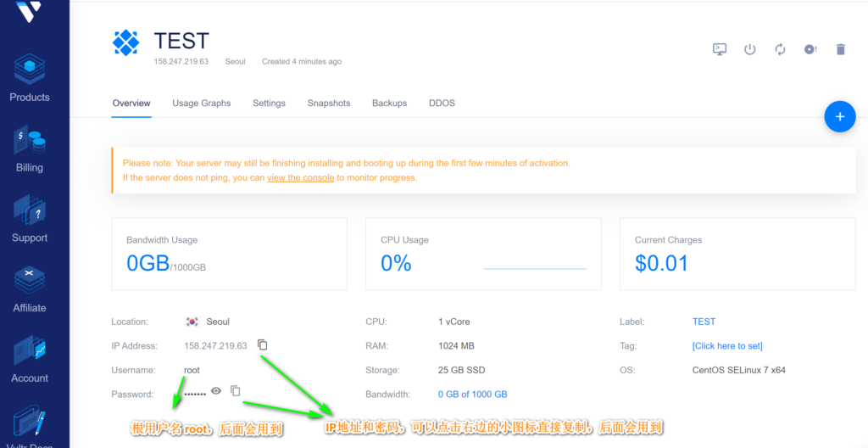Viewport: 868px width, 448px height.
Task: Click the reinstall server disc icon
Action: [x=810, y=49]
